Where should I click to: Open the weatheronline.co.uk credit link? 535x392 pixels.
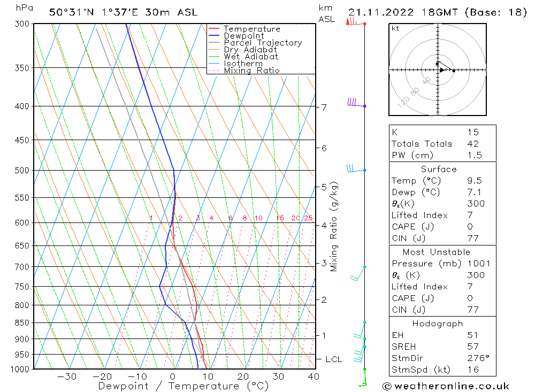pyautogui.click(x=452, y=386)
